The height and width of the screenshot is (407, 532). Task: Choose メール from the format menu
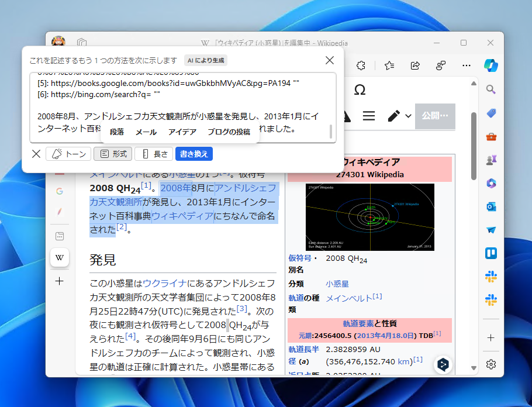[146, 132]
